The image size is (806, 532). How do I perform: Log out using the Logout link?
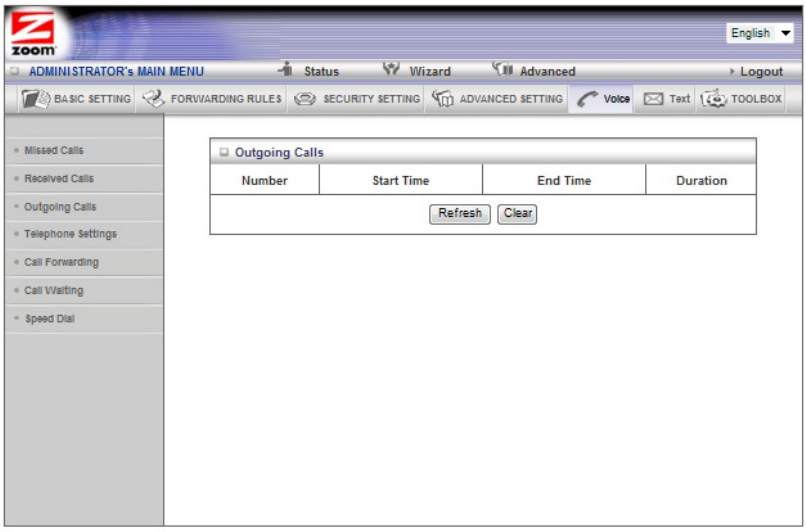coord(761,71)
